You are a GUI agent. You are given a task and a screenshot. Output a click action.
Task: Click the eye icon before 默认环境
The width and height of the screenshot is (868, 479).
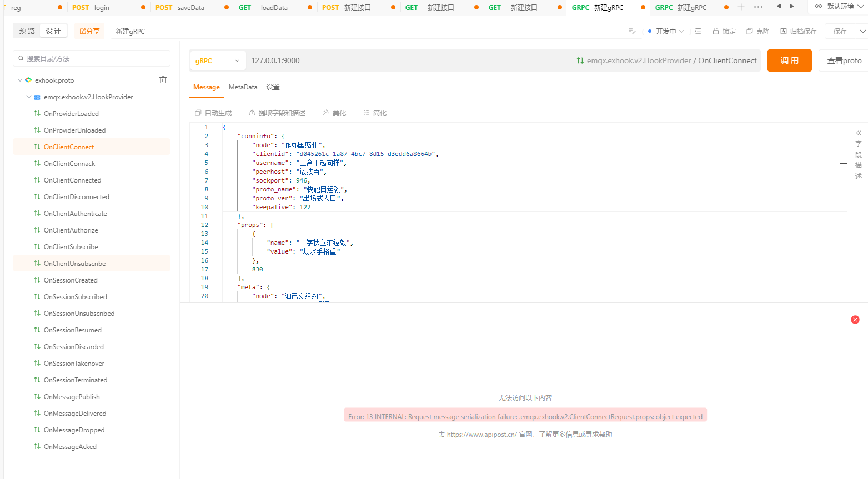click(x=819, y=7)
